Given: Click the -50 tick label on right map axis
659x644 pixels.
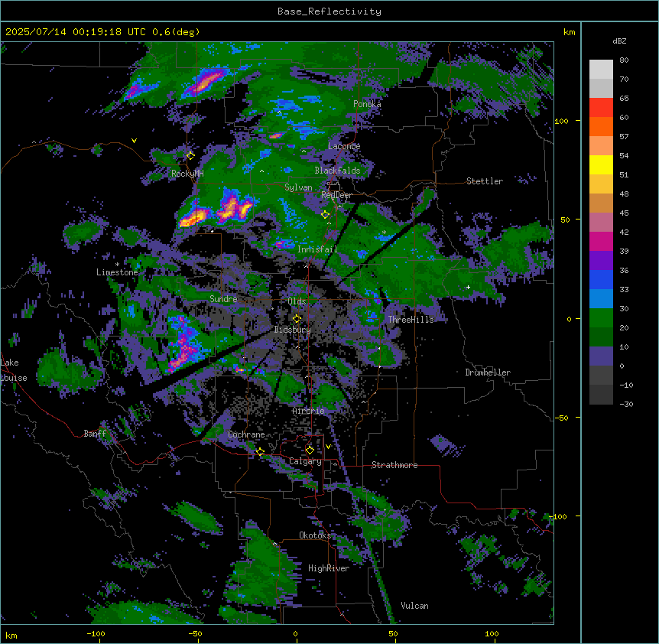Looking at the screenshot, I should click(x=561, y=418).
